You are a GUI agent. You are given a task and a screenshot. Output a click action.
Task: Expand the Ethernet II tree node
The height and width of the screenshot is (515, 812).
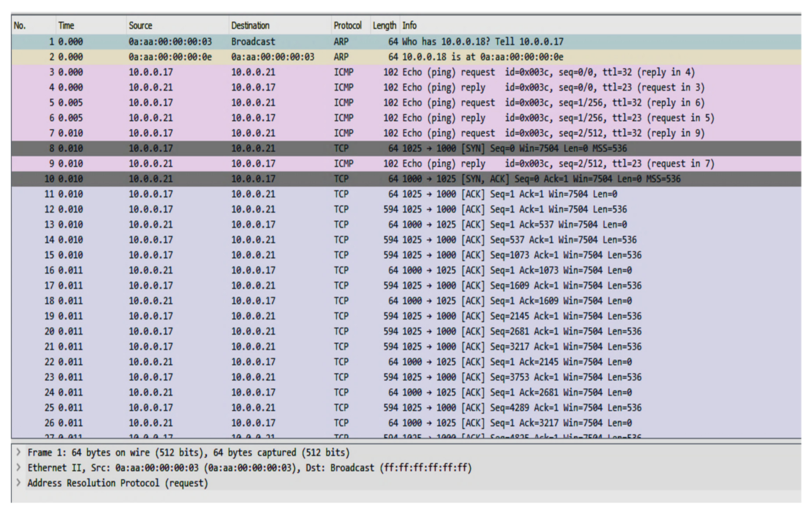tap(19, 467)
